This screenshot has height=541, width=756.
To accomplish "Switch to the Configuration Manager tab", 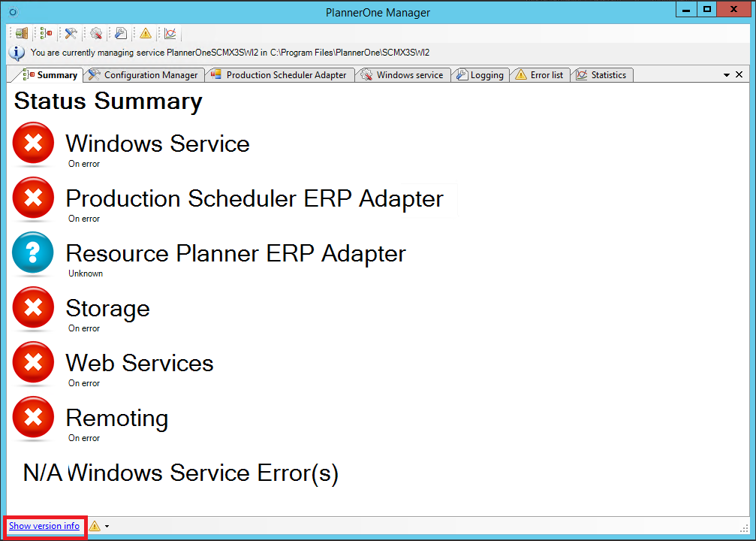I will [143, 75].
